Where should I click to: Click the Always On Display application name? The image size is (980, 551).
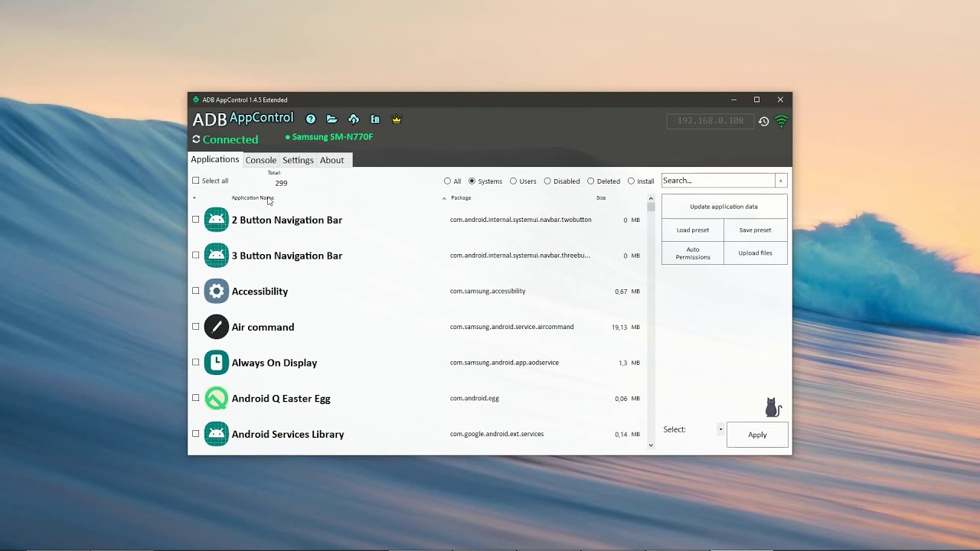click(x=274, y=363)
